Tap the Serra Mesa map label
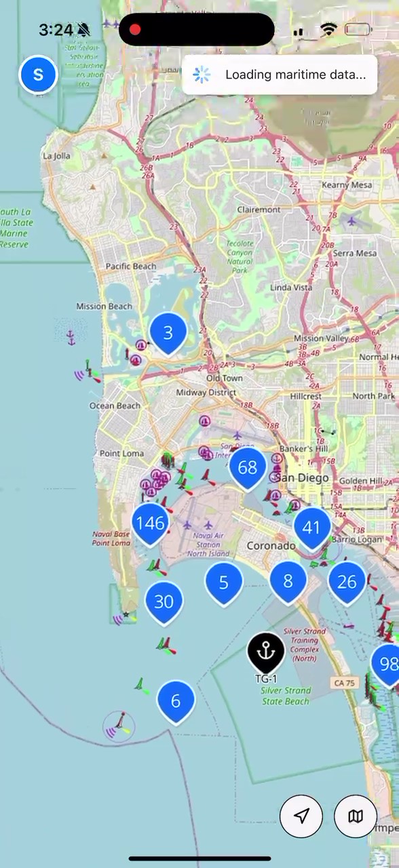 click(355, 254)
